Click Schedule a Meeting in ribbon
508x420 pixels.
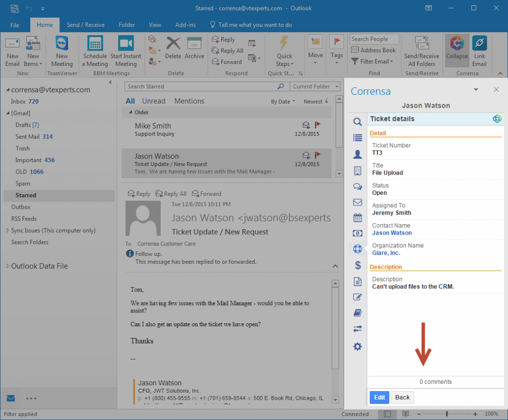point(95,52)
